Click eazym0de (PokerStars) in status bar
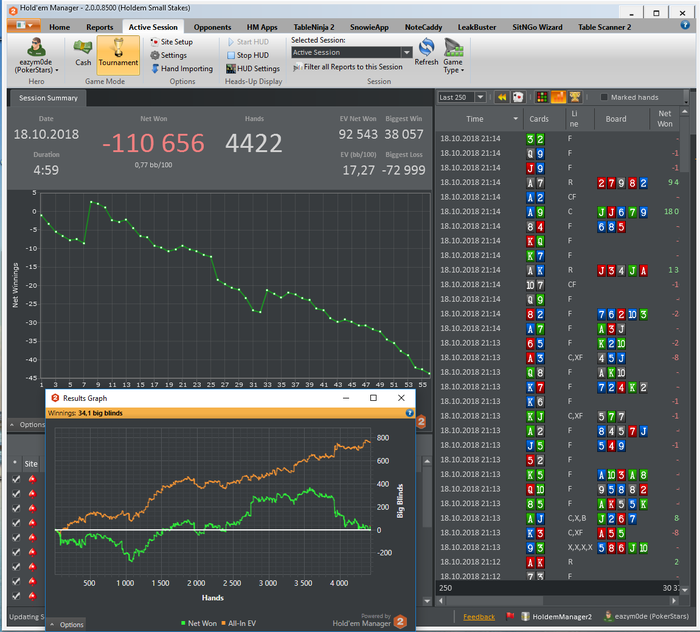 pos(646,616)
